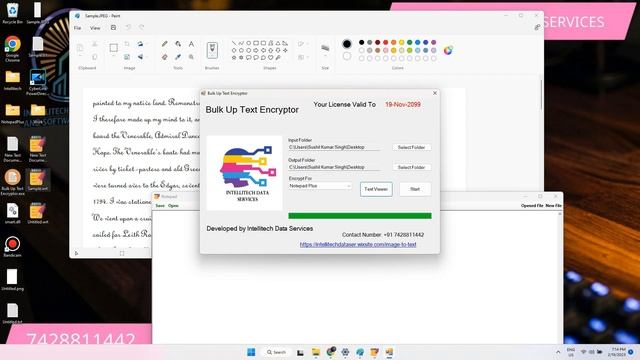This screenshot has height=360, width=640.
Task: Click Open in the Notepad window
Action: tap(173, 205)
